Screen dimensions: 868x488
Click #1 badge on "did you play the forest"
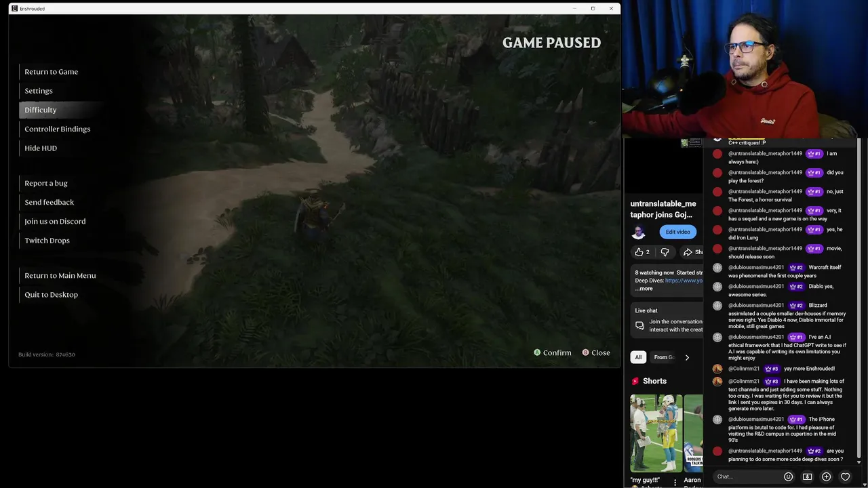(x=814, y=172)
